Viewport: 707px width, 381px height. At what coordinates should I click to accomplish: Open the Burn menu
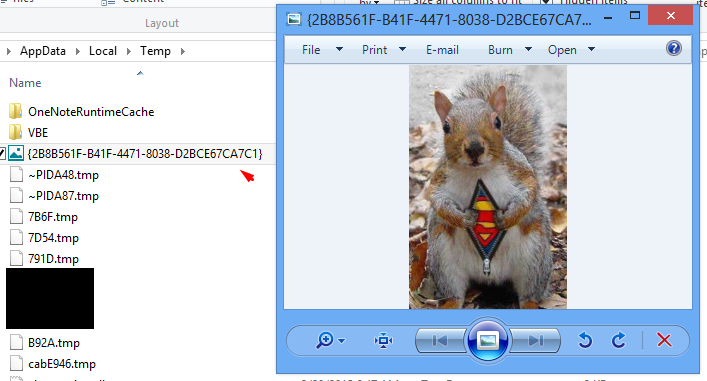click(x=500, y=50)
